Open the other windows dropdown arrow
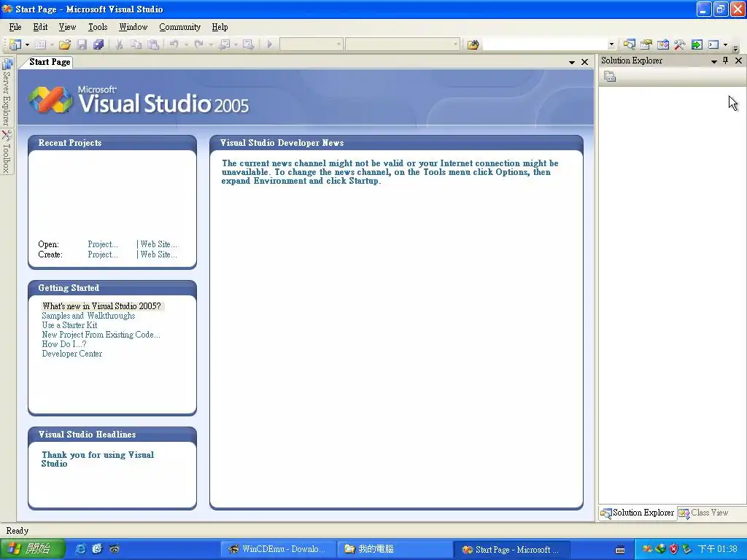 pos(725,44)
